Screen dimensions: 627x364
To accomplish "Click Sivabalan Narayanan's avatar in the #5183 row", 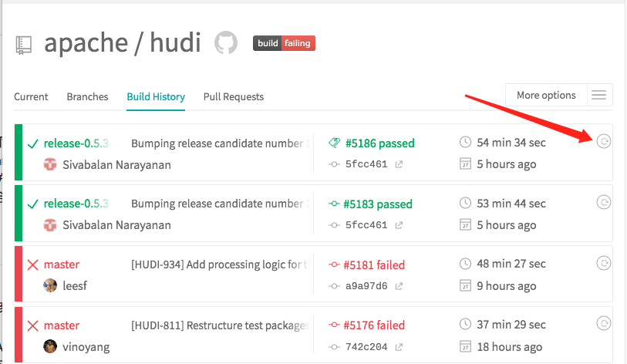I will point(50,224).
